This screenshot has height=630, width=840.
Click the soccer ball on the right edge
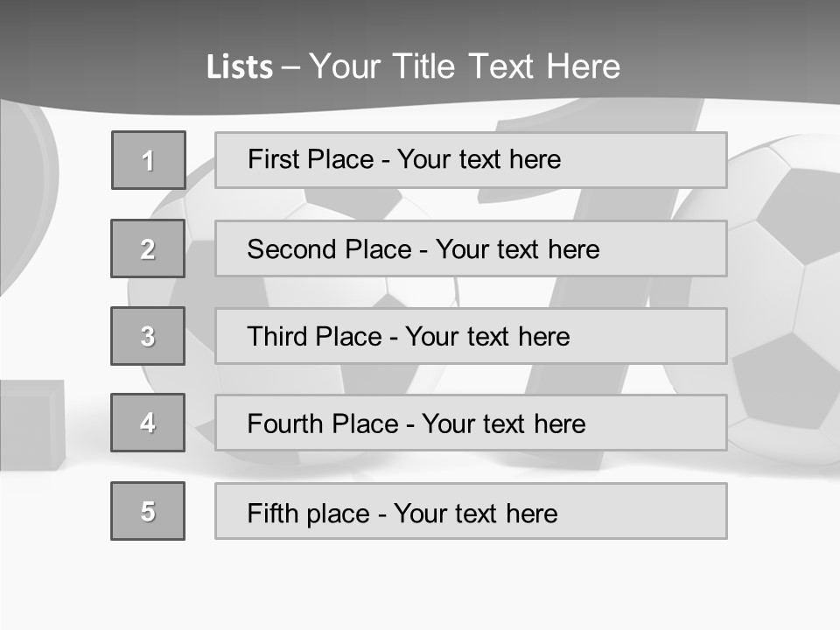tap(779, 297)
